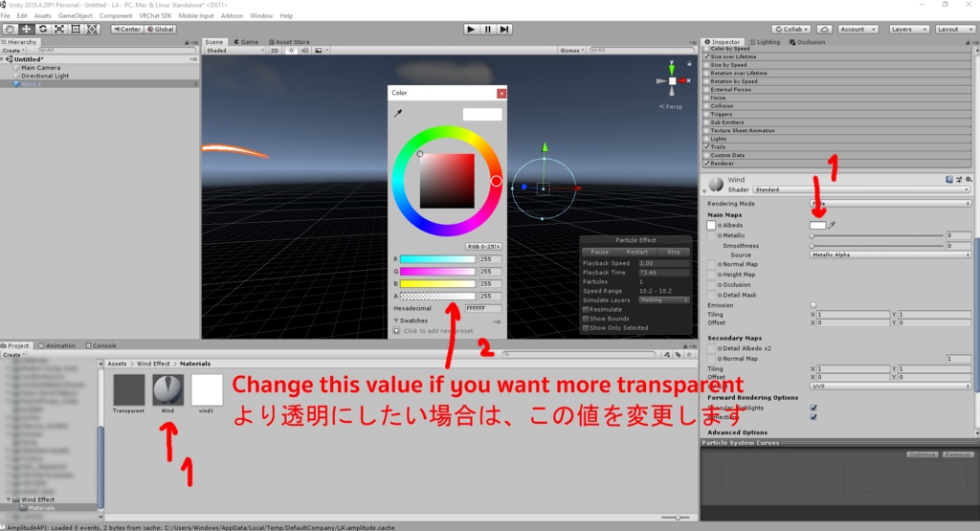This screenshot has width=980, height=531.
Task: Click the Play button
Action: pyautogui.click(x=471, y=29)
